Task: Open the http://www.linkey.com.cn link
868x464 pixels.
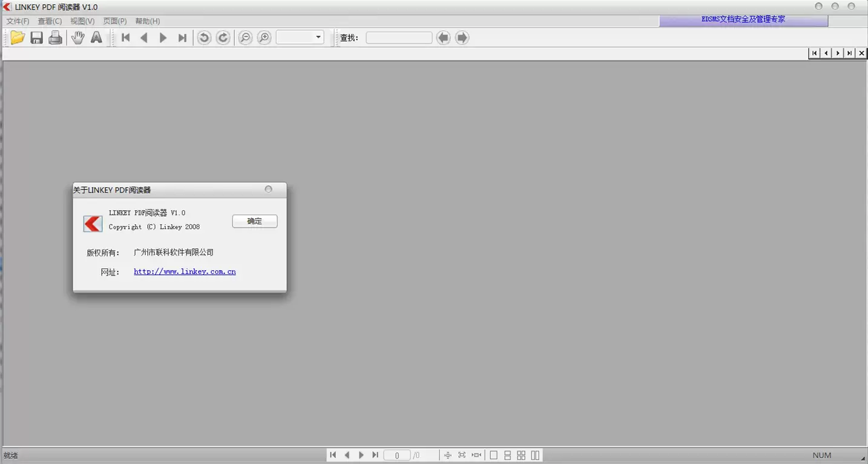Action: tap(185, 272)
